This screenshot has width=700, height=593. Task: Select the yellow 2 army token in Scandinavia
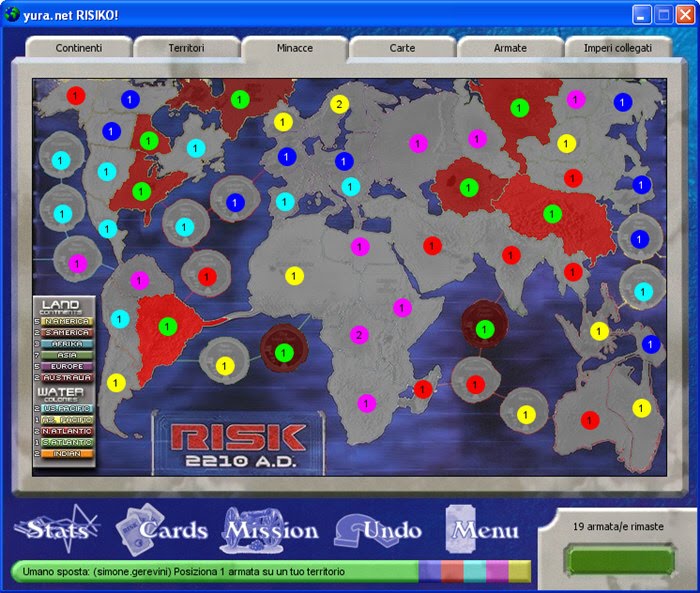coord(339,104)
